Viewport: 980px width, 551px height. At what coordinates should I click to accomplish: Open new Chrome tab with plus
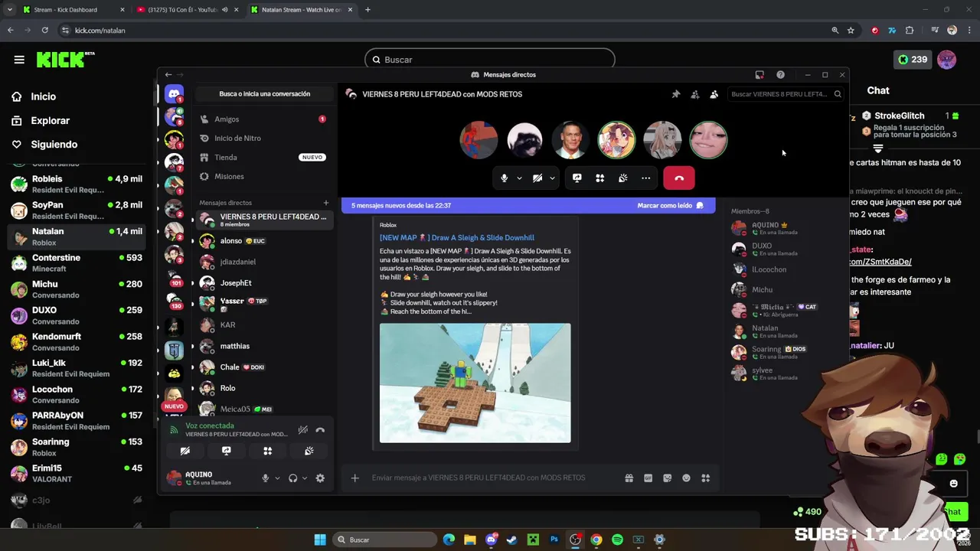(x=367, y=10)
